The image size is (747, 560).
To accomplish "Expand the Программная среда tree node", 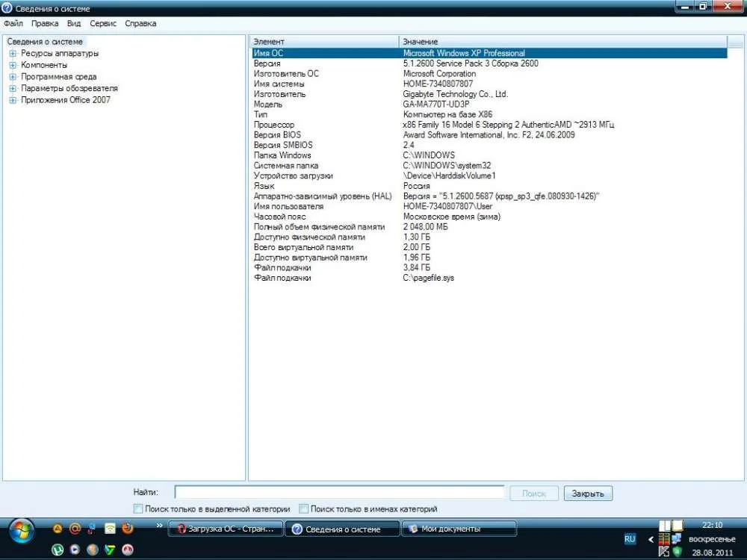I will [x=13, y=77].
